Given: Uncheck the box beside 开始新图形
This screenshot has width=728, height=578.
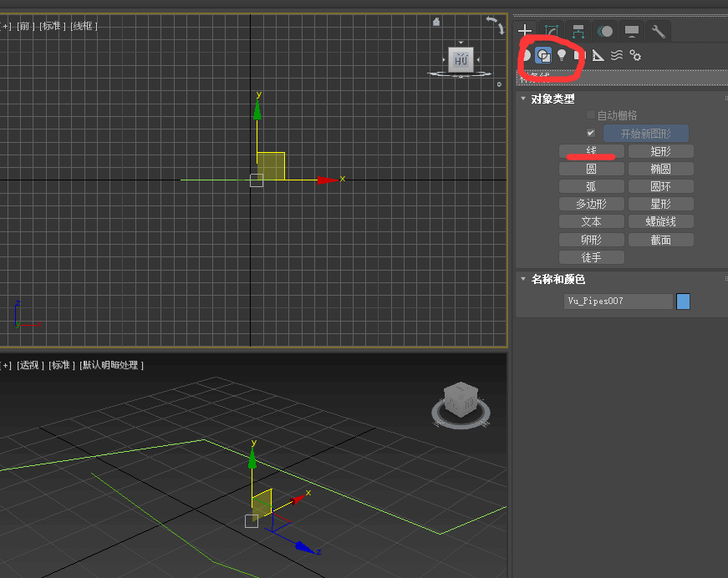Looking at the screenshot, I should 591,134.
